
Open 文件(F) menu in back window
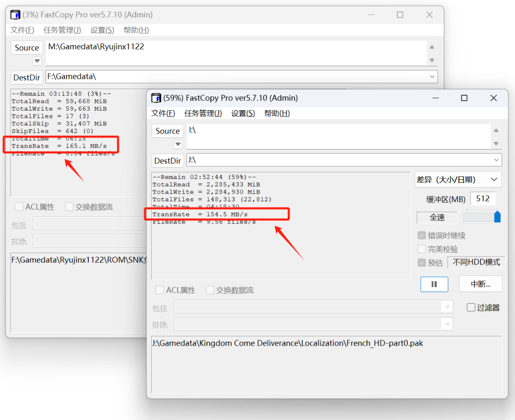(x=22, y=30)
